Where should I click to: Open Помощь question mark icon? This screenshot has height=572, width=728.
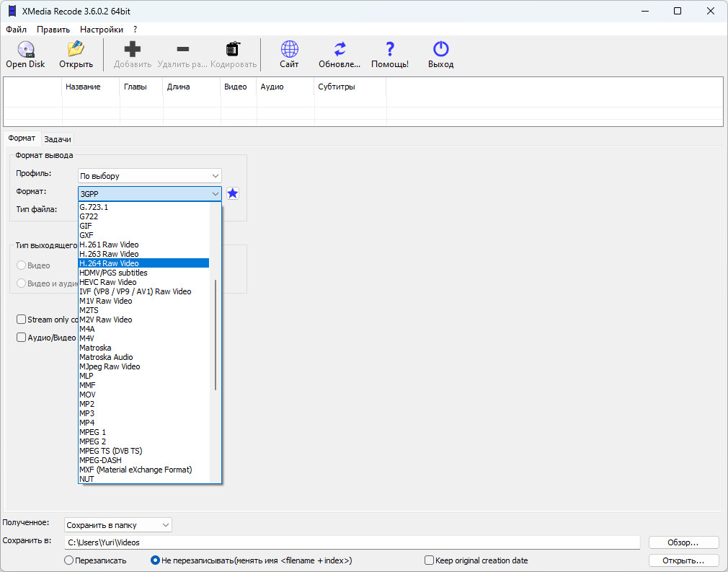[390, 49]
